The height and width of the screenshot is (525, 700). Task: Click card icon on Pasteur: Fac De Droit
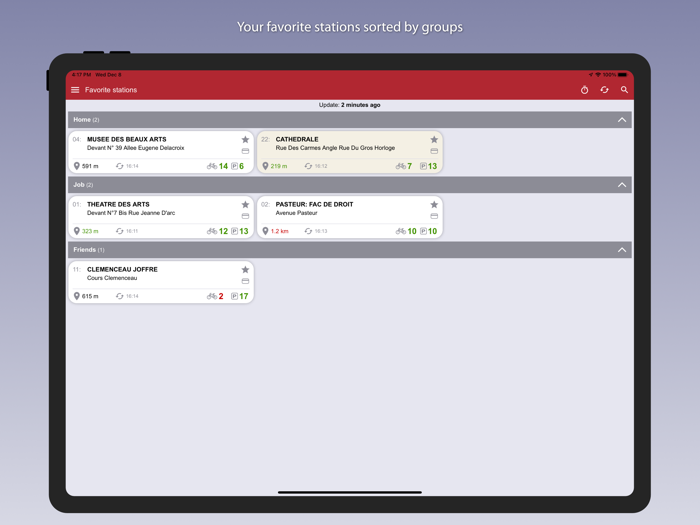434,216
